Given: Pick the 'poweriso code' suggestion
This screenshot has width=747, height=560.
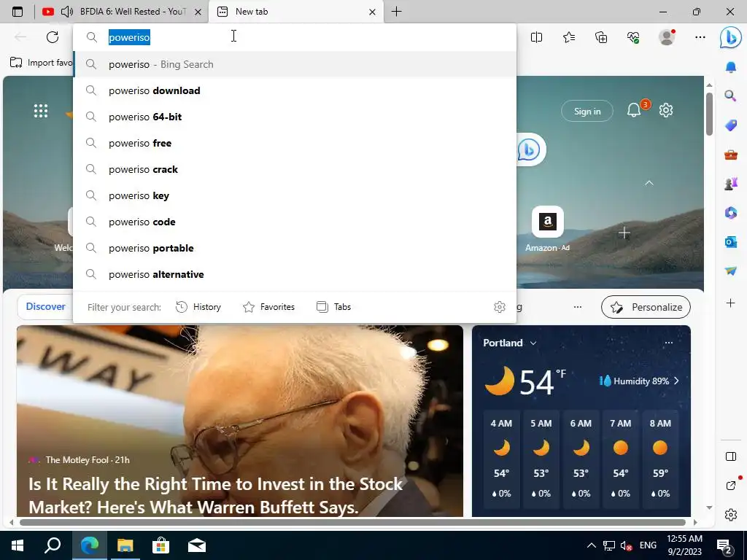Looking at the screenshot, I should 295,222.
